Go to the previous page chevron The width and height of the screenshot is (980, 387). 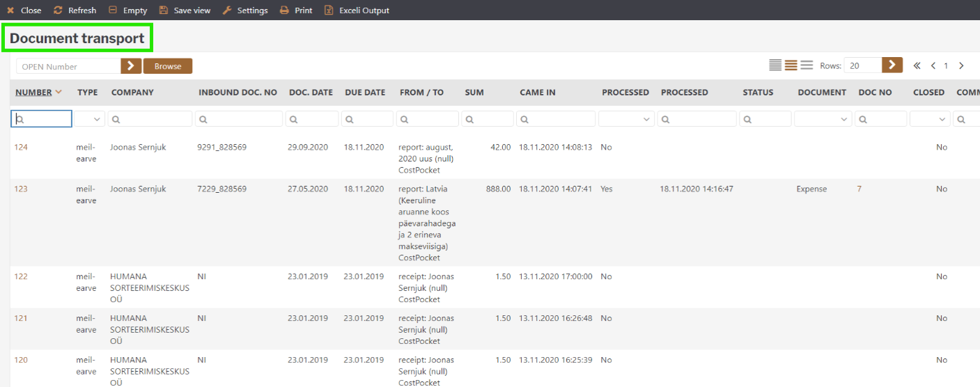coord(933,65)
